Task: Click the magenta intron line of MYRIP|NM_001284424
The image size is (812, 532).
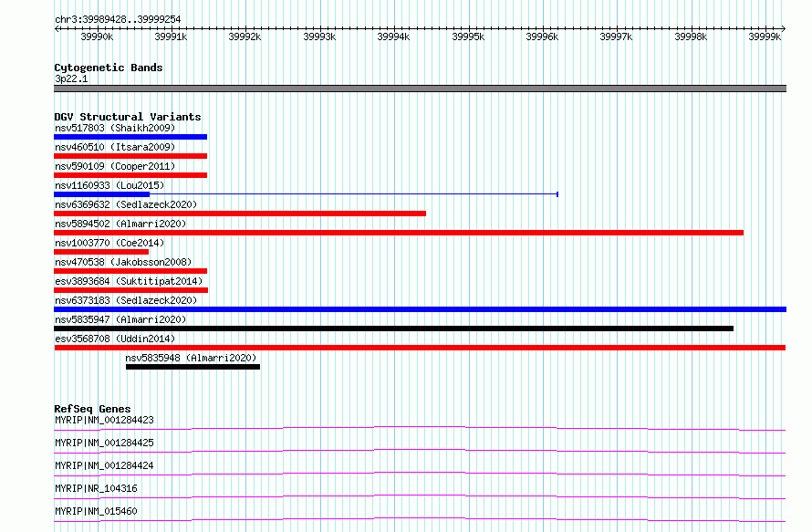Action: pyautogui.click(x=420, y=474)
